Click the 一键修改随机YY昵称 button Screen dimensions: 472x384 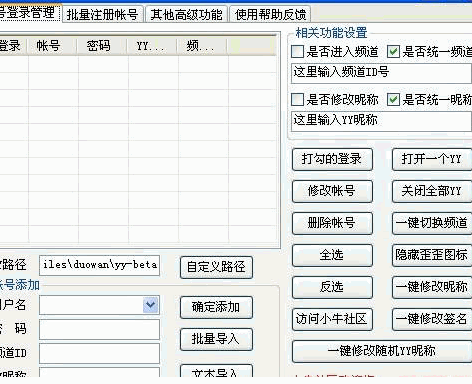382,351
